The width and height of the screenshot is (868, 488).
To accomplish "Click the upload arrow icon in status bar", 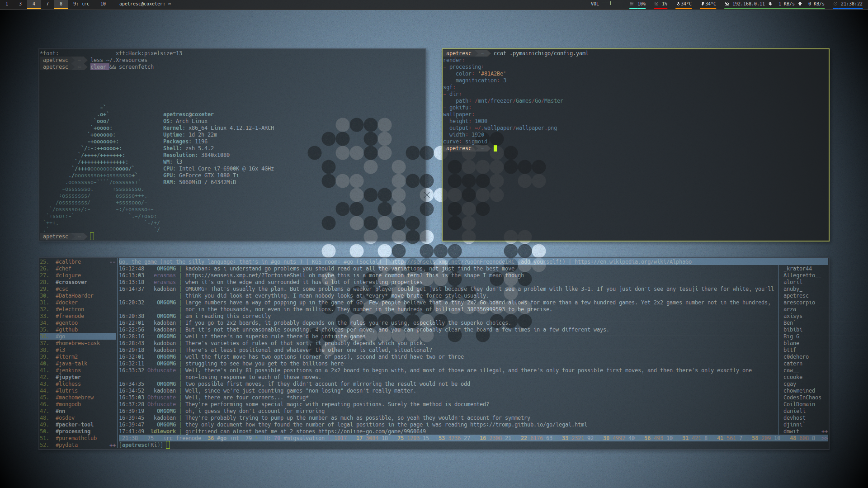I will [800, 4].
